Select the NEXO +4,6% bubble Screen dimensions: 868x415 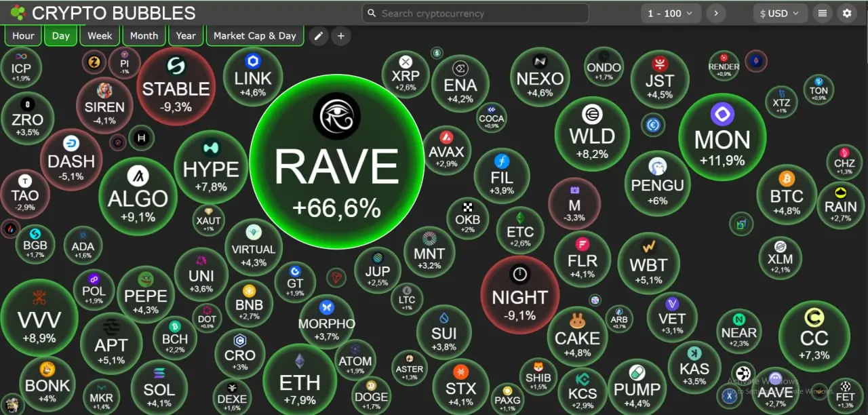pyautogui.click(x=540, y=77)
